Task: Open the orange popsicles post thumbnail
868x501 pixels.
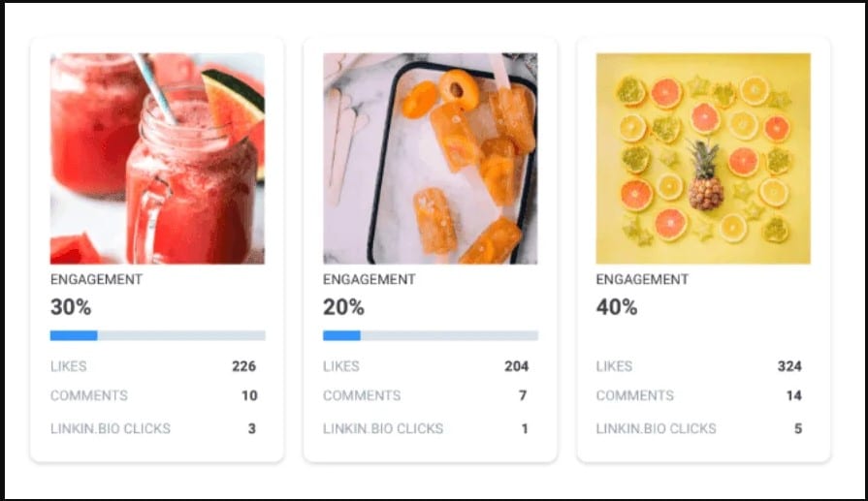Action: [x=431, y=159]
